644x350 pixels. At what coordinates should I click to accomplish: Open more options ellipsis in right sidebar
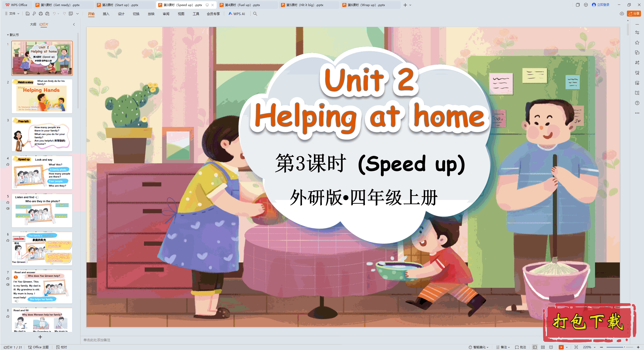tap(637, 113)
